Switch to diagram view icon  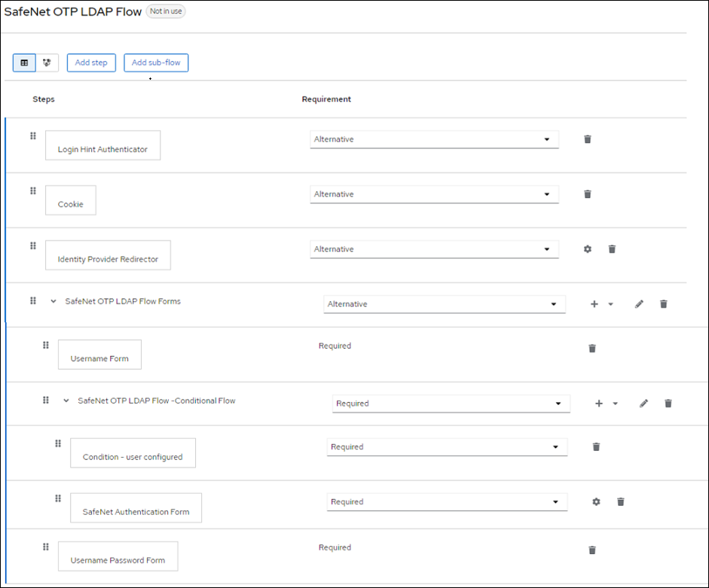tap(47, 62)
